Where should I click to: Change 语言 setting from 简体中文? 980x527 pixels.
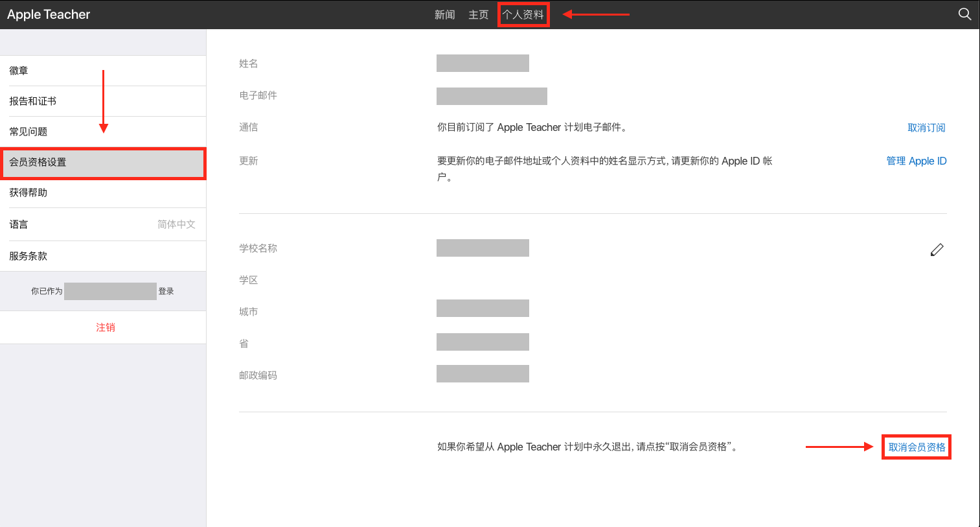103,224
